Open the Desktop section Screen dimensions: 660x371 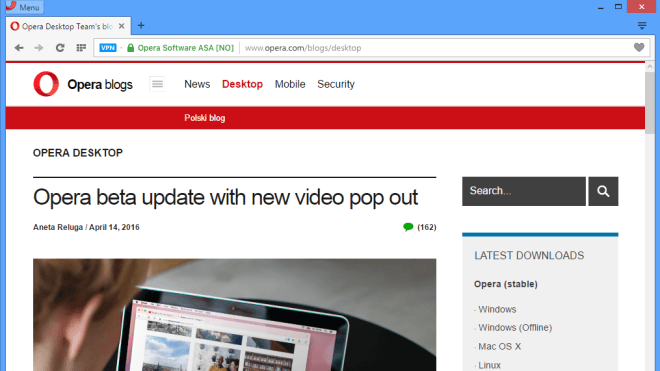tap(242, 84)
